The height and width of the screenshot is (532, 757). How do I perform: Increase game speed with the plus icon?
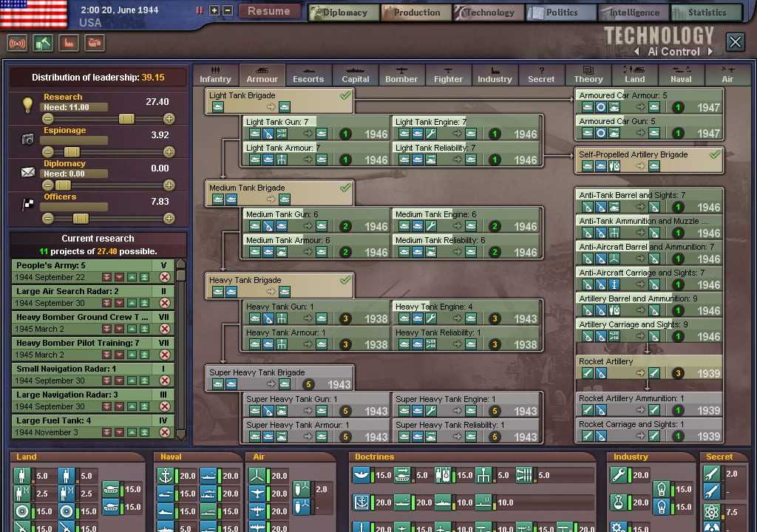[214, 10]
